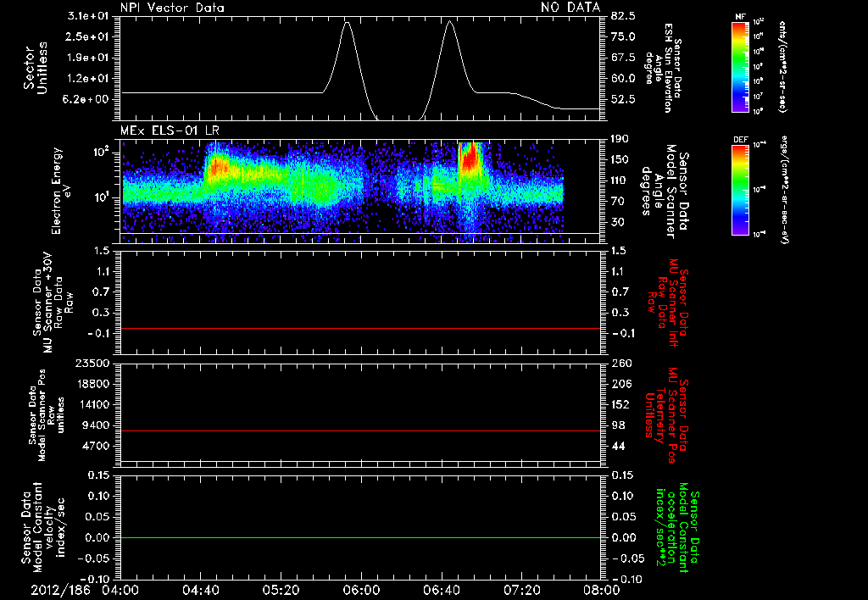The image size is (868, 600).
Task: Click the '82.5' elevation angle tick
Action: click(623, 16)
